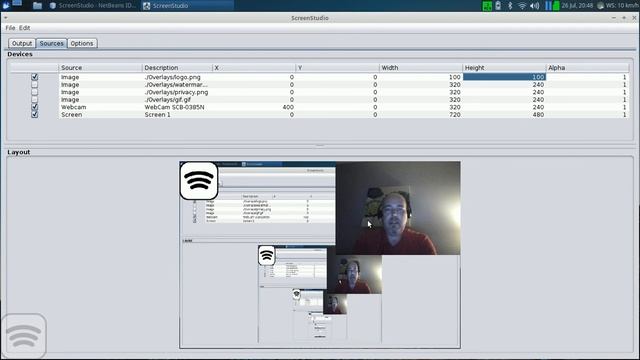640x360 pixels.
Task: Click the webcam feed in Layout preview
Action: 398,208
